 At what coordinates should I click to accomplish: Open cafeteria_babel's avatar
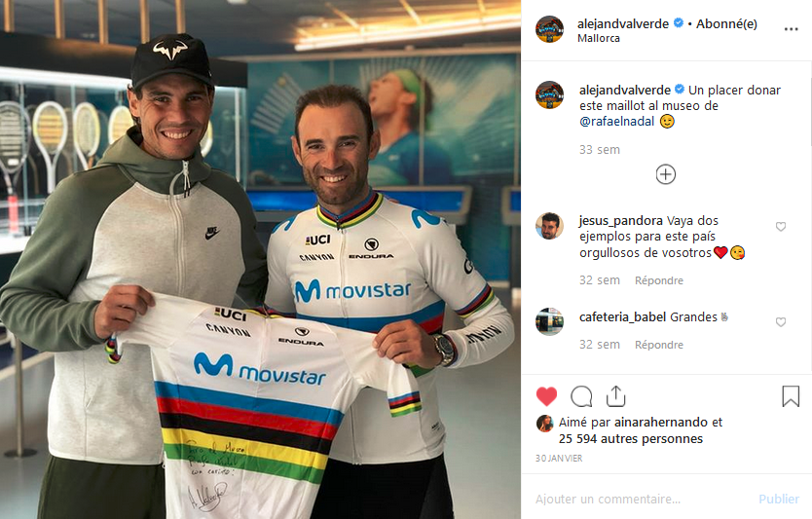tap(549, 321)
